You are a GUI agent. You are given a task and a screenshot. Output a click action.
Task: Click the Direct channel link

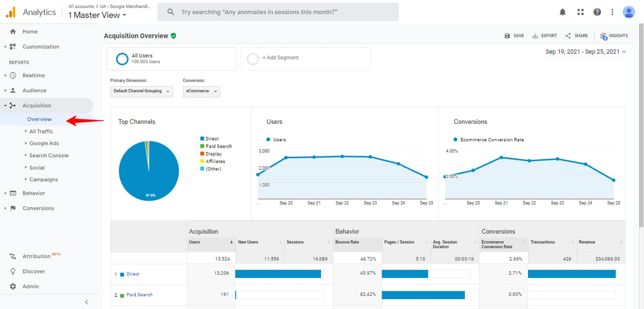(133, 274)
